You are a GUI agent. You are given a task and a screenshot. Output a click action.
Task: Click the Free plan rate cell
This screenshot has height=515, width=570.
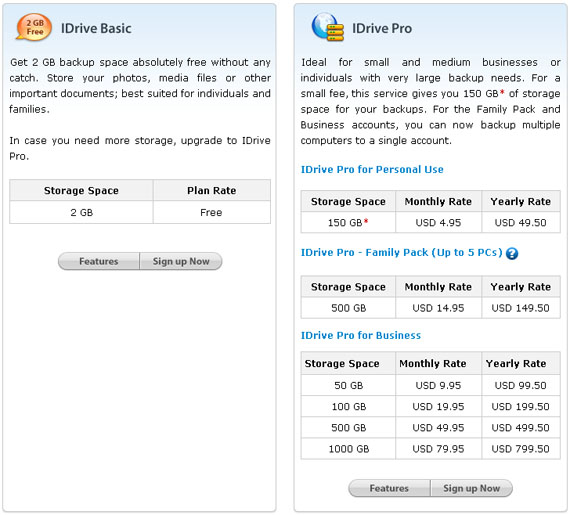click(x=212, y=212)
